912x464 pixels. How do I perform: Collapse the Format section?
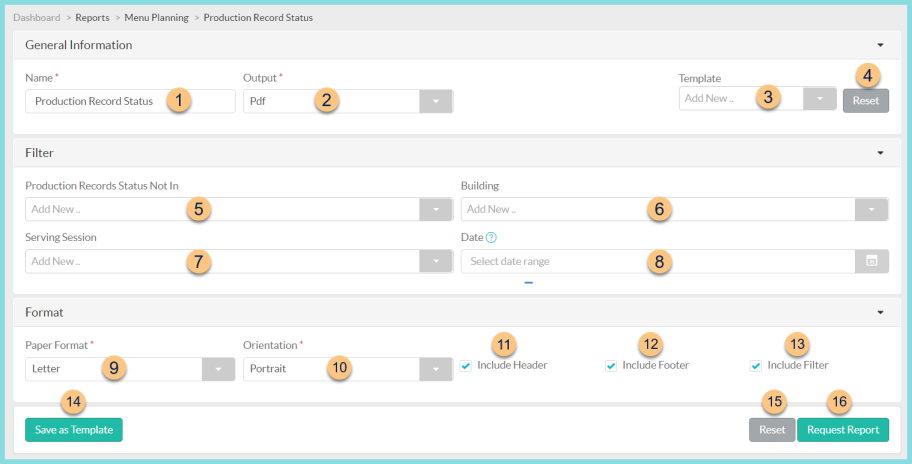880,312
